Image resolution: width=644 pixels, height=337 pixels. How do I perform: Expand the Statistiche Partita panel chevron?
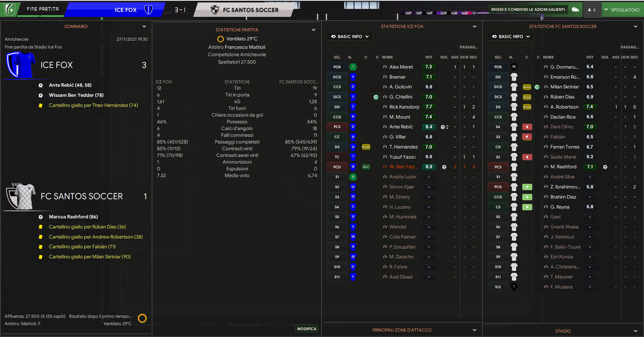coord(313,30)
